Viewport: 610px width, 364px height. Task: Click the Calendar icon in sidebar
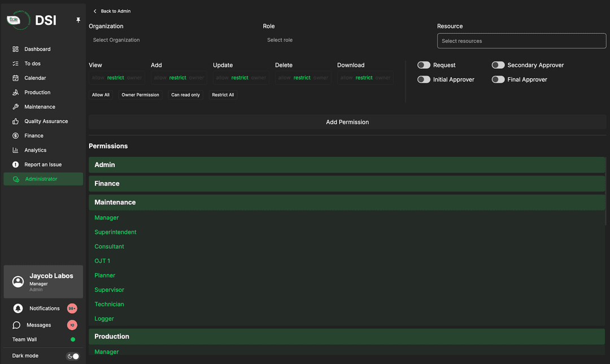click(x=16, y=78)
